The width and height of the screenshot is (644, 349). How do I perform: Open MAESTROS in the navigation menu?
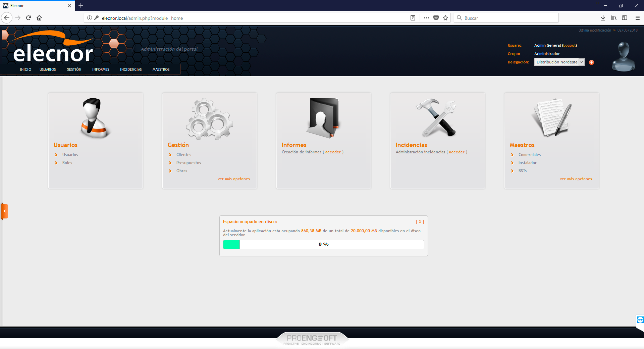click(x=161, y=69)
